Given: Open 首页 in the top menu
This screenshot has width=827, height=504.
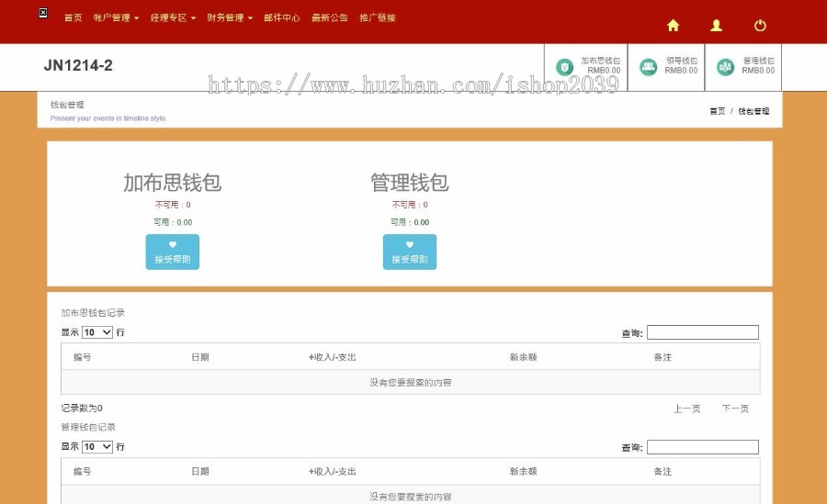Looking at the screenshot, I should click(x=73, y=17).
